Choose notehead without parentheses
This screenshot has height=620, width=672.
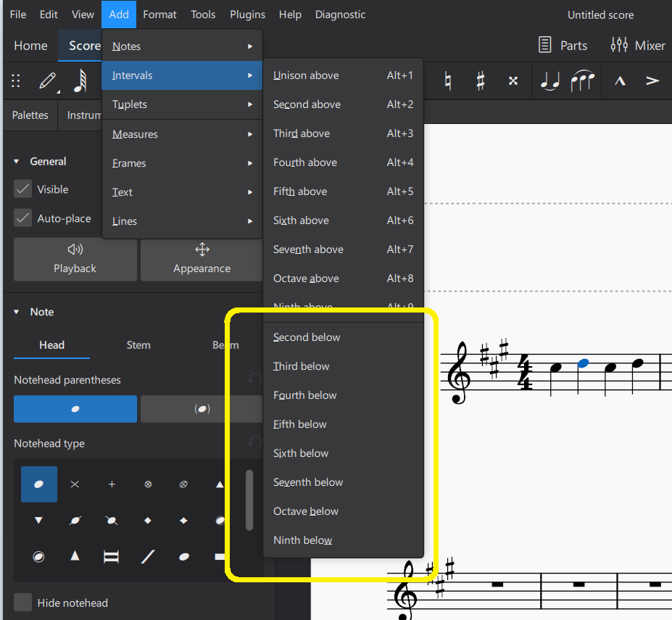click(75, 408)
